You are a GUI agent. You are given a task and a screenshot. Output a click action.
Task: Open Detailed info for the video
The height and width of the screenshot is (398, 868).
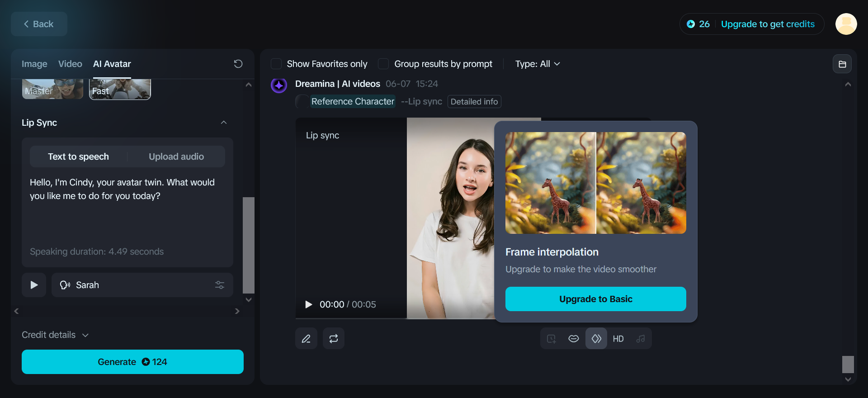[x=474, y=102]
